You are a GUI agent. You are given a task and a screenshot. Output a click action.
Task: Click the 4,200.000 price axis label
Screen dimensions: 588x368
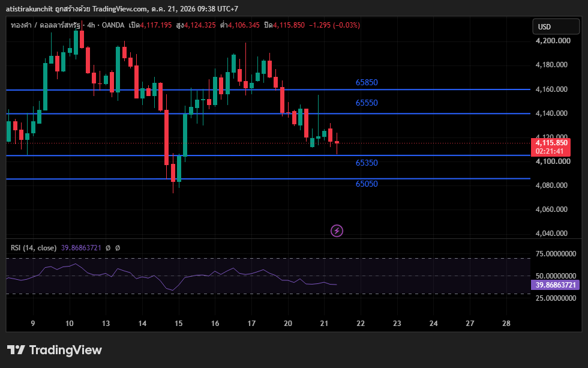(x=553, y=41)
